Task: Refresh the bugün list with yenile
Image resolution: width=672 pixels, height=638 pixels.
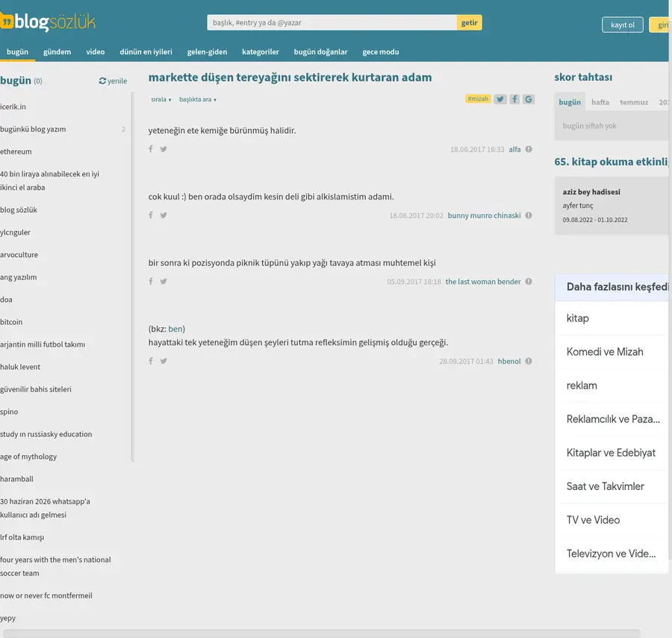Action: [113, 81]
